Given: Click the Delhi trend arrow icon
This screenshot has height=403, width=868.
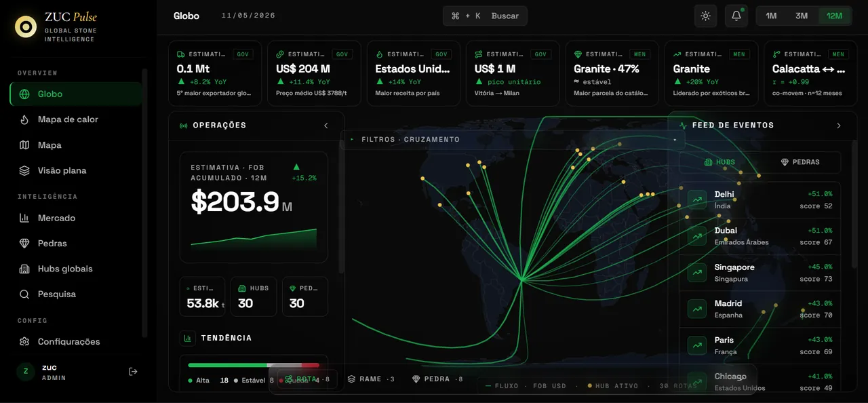Looking at the screenshot, I should pos(697,200).
